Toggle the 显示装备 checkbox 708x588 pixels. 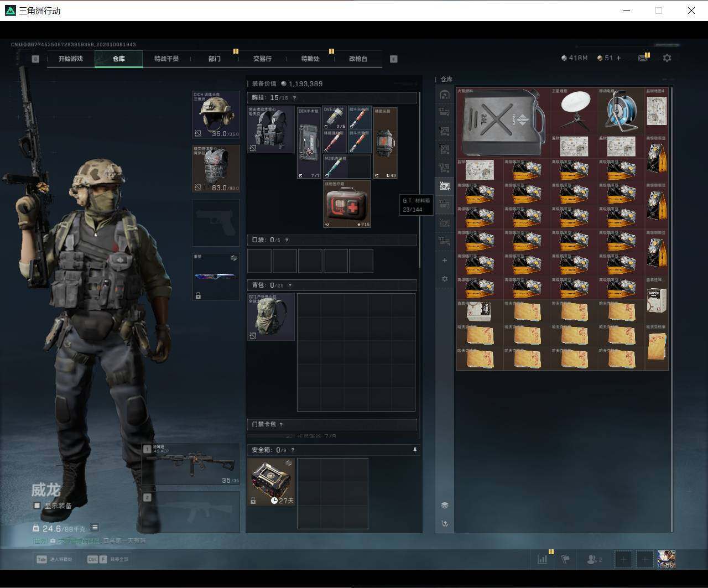tap(37, 506)
